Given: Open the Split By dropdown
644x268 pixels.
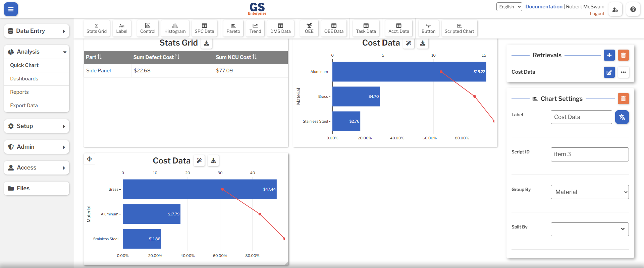Looking at the screenshot, I should point(590,229).
